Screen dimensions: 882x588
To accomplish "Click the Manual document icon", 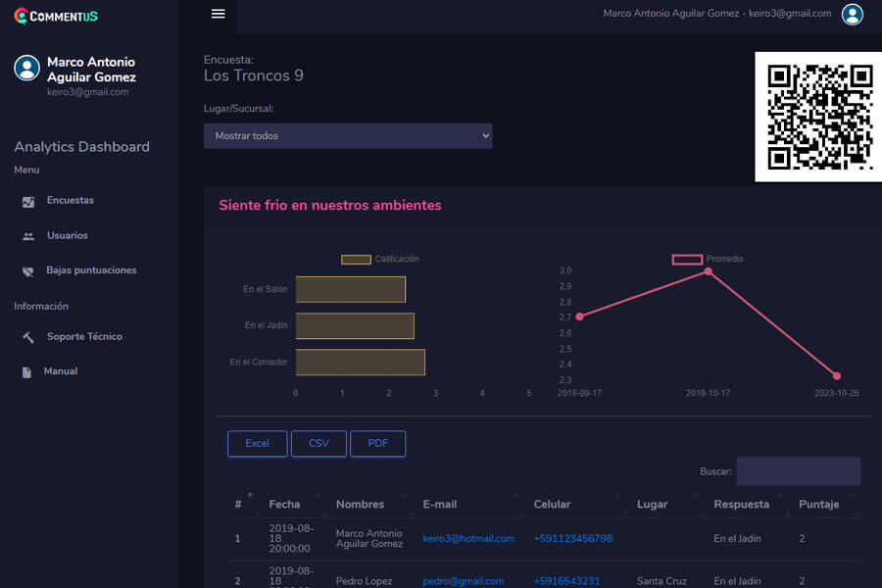I will click(x=26, y=372).
